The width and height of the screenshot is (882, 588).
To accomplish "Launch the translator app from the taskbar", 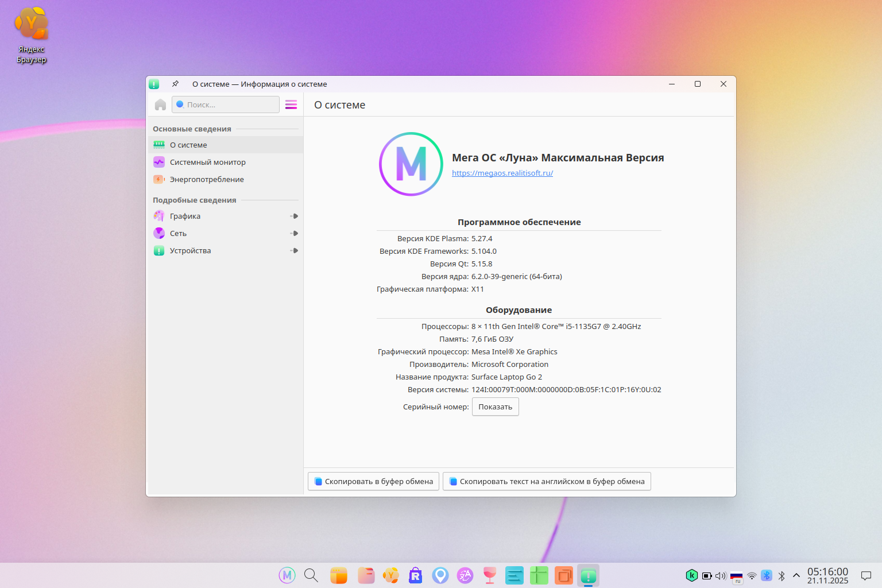I will pos(465,575).
